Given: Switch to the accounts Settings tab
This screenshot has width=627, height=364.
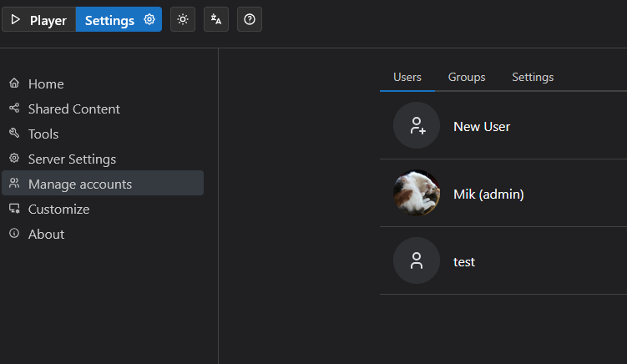Looking at the screenshot, I should (533, 77).
